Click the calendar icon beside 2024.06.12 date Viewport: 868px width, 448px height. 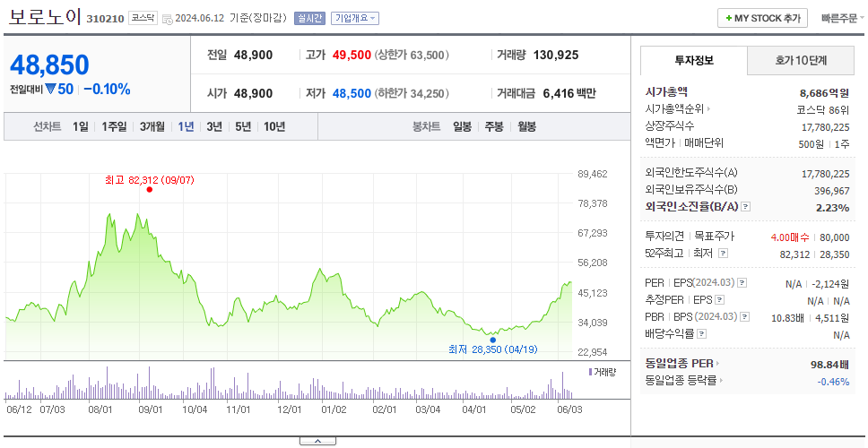pos(168,19)
